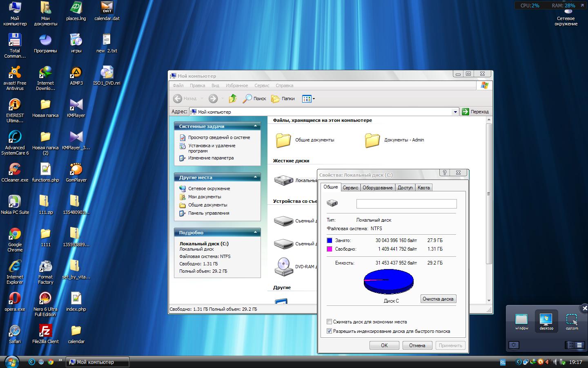This screenshot has height=368, width=588.
Task: Click the disk label text field
Action: click(x=406, y=204)
